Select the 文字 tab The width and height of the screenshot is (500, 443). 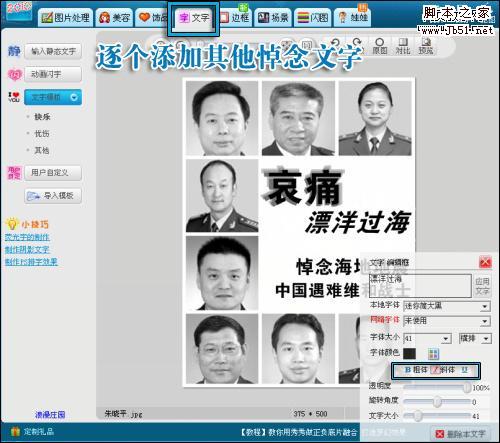[194, 17]
